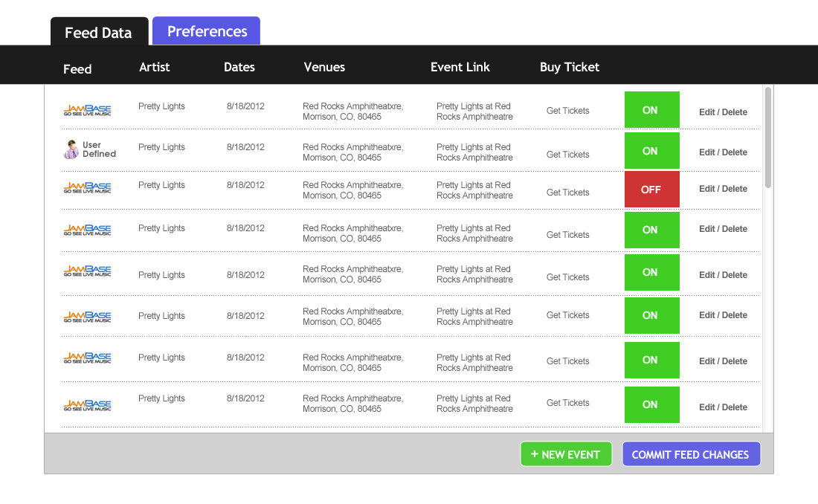Click Edit / Delete next to the OFF toggle
The image size is (818, 504).
723,189
